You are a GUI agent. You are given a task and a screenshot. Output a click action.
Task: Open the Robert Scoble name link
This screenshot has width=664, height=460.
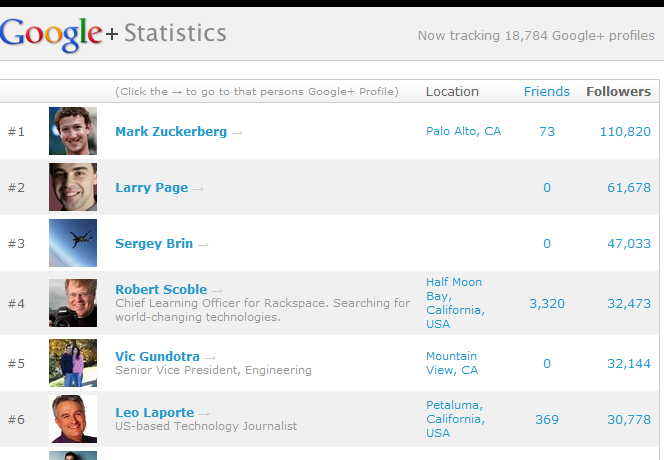(x=161, y=290)
